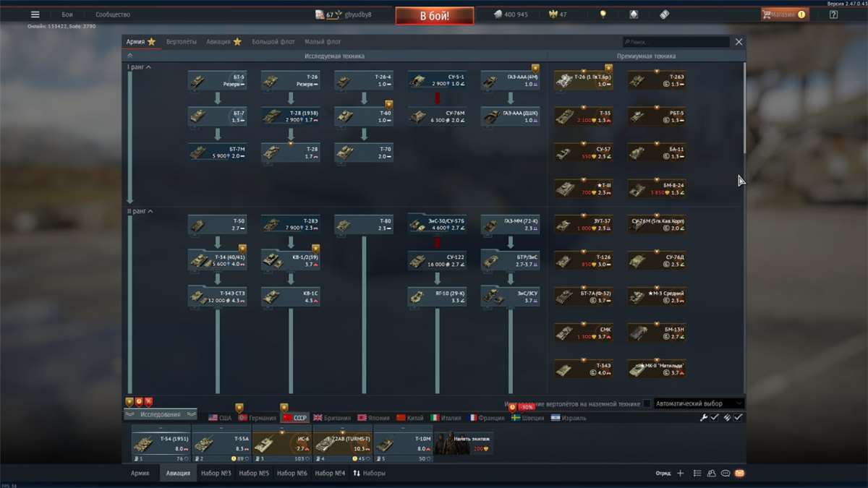The height and width of the screenshot is (488, 868).
Task: Select the premium БМ-8-24 vehicle card
Action: [x=657, y=189]
